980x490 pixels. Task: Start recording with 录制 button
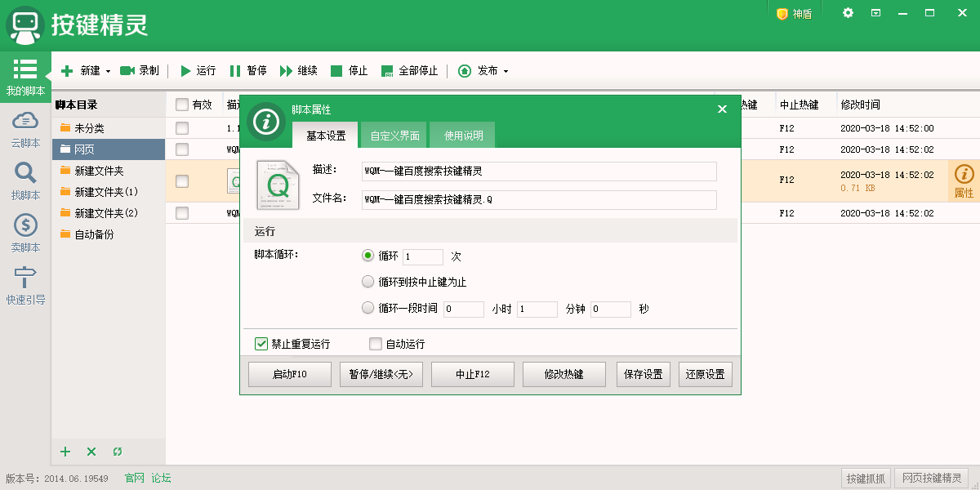(140, 71)
